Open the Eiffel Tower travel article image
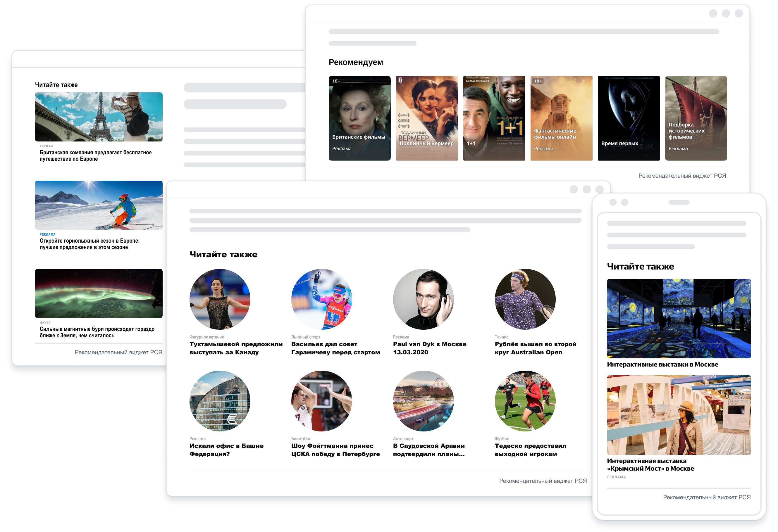This screenshot has width=778, height=532. 99,117
